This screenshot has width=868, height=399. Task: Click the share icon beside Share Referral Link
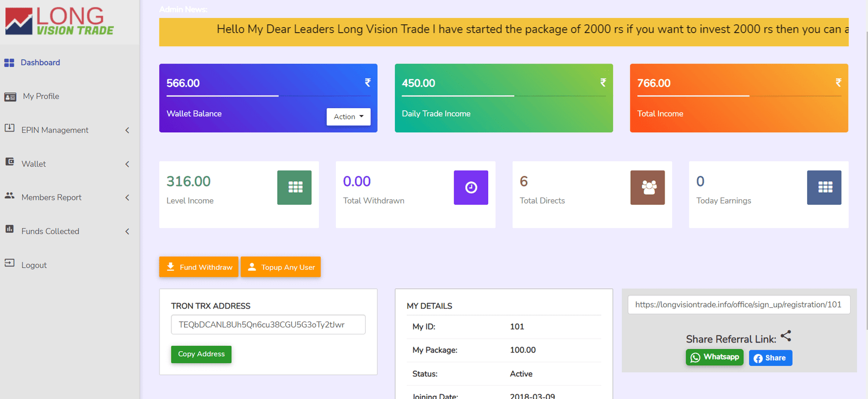coord(786,336)
